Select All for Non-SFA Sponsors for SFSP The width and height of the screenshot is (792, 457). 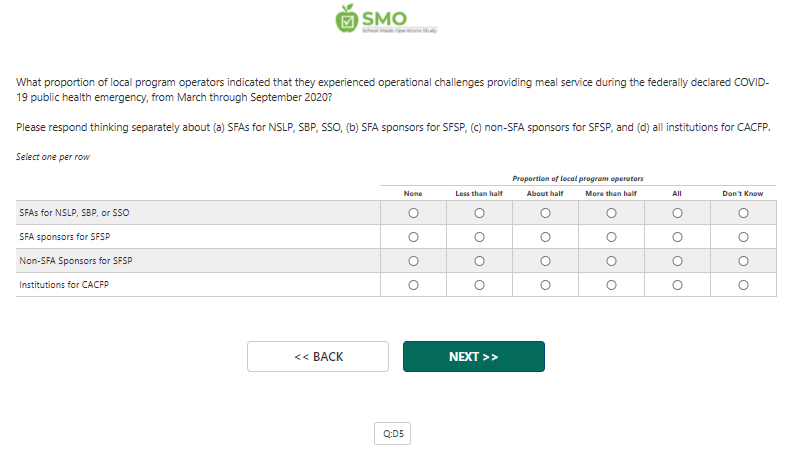pos(677,261)
